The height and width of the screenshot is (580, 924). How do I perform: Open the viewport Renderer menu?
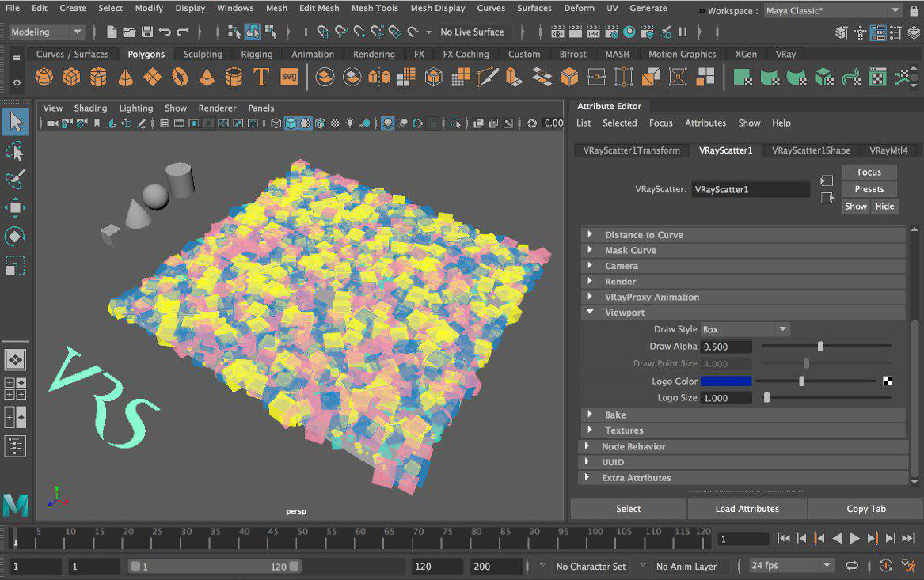coord(217,108)
